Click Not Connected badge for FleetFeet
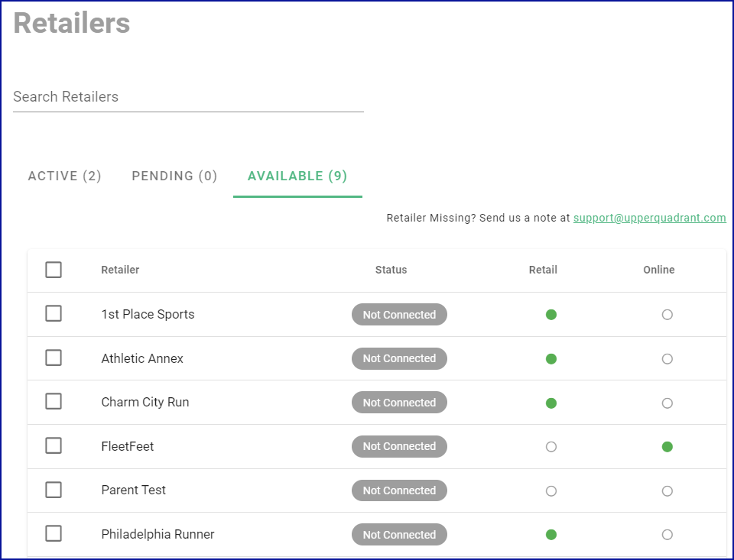Screen dimensions: 734x560 [x=399, y=446]
